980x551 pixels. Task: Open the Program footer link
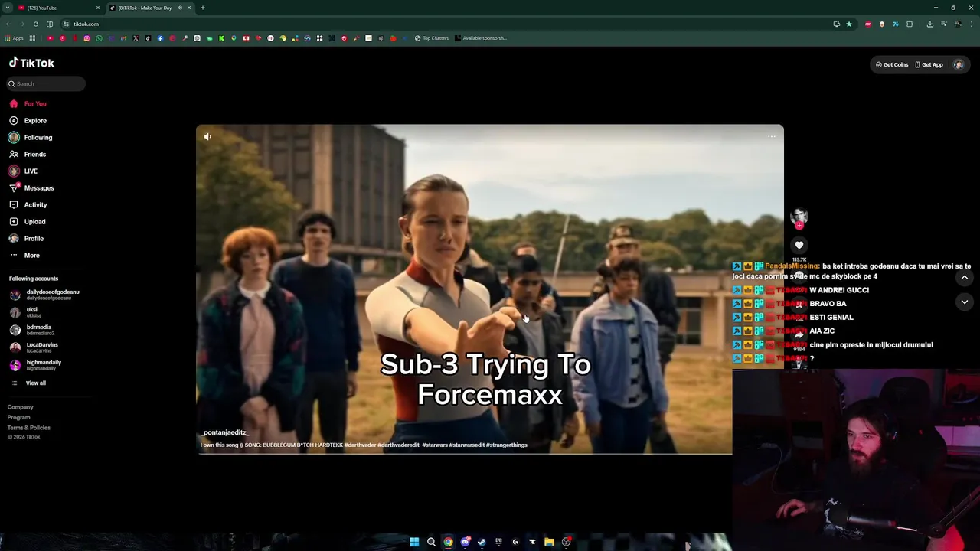(x=19, y=417)
